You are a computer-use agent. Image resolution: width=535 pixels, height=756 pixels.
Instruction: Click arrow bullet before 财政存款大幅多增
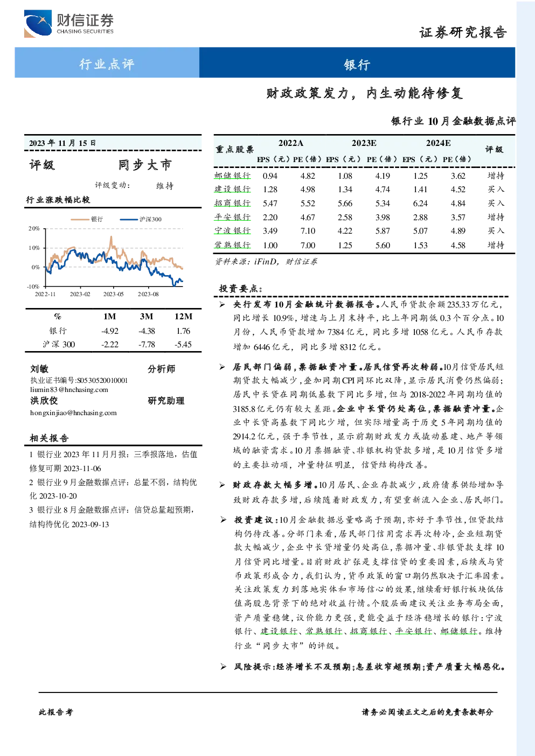point(222,485)
